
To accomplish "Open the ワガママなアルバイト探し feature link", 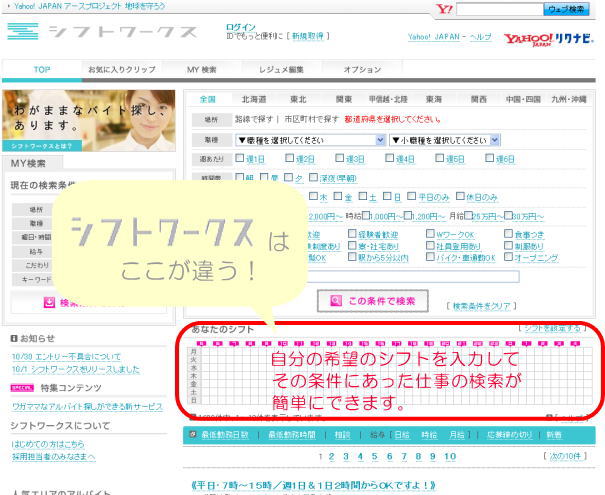I will 88,407.
